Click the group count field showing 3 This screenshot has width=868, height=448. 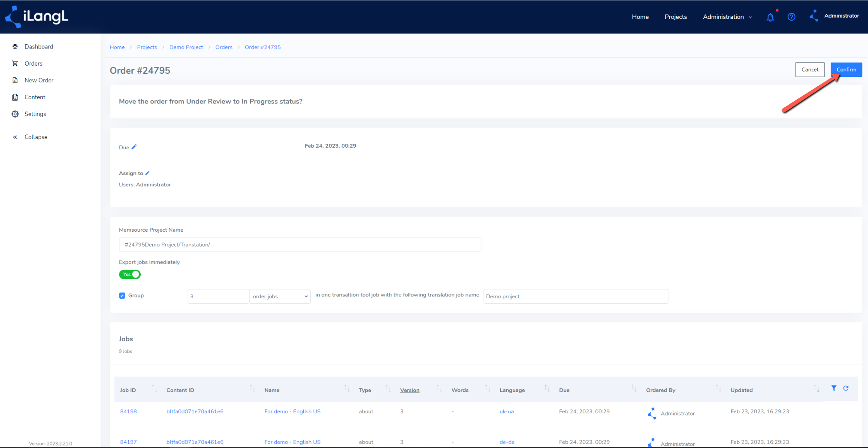click(218, 297)
